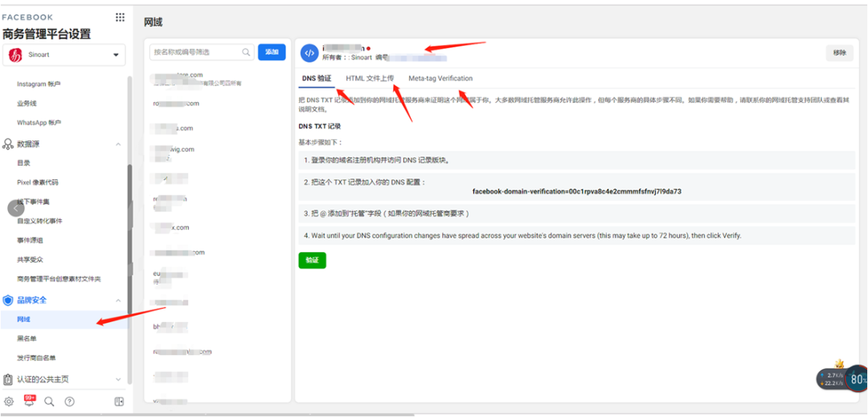Click the blue 添加 button

[272, 52]
